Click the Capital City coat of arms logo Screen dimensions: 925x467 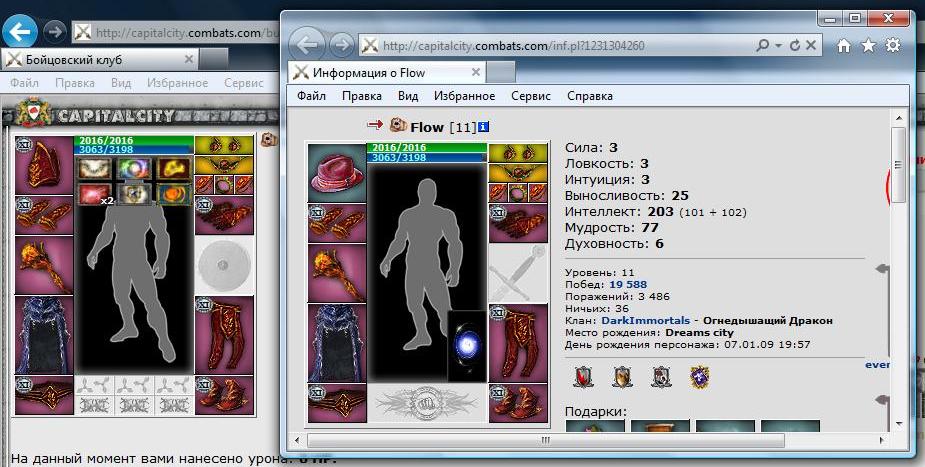pos(34,113)
